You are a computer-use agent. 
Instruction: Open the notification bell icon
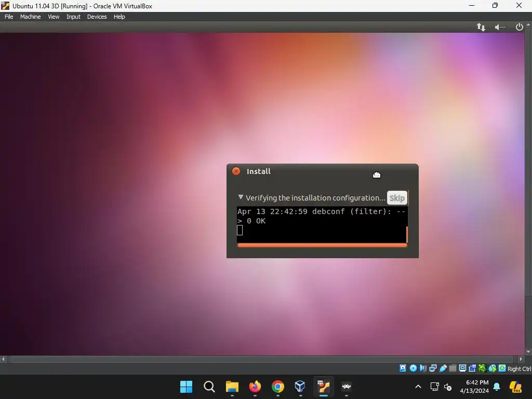(x=497, y=387)
